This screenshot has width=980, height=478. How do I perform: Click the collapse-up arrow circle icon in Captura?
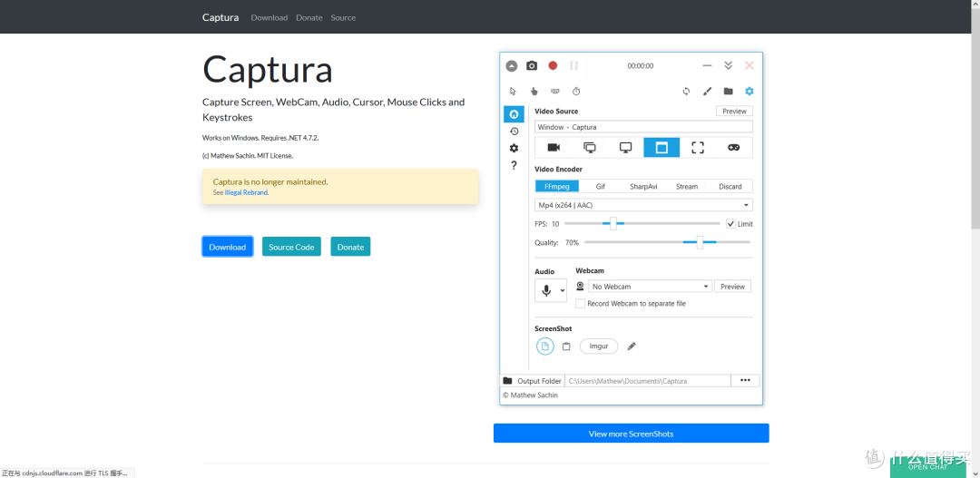[x=512, y=65]
